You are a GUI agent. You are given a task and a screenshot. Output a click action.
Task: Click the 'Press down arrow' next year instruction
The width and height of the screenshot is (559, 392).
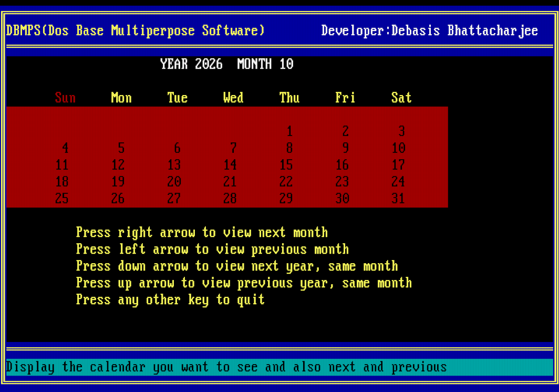(x=237, y=266)
